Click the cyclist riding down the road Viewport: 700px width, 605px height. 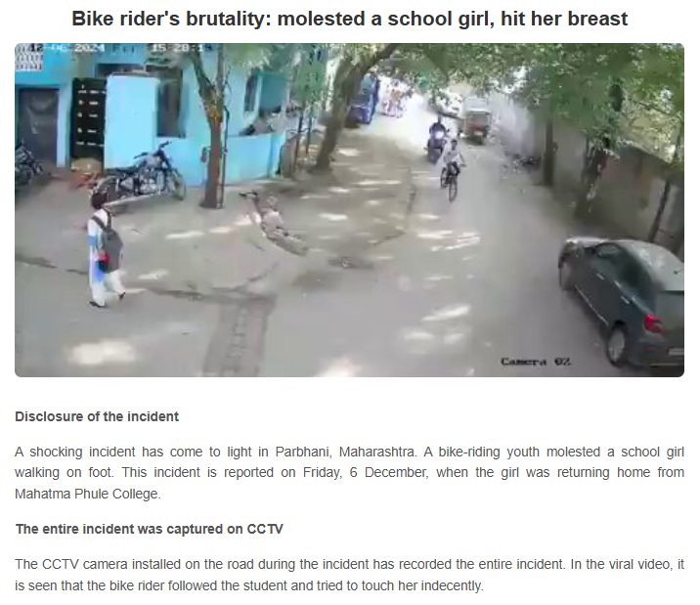point(452,169)
